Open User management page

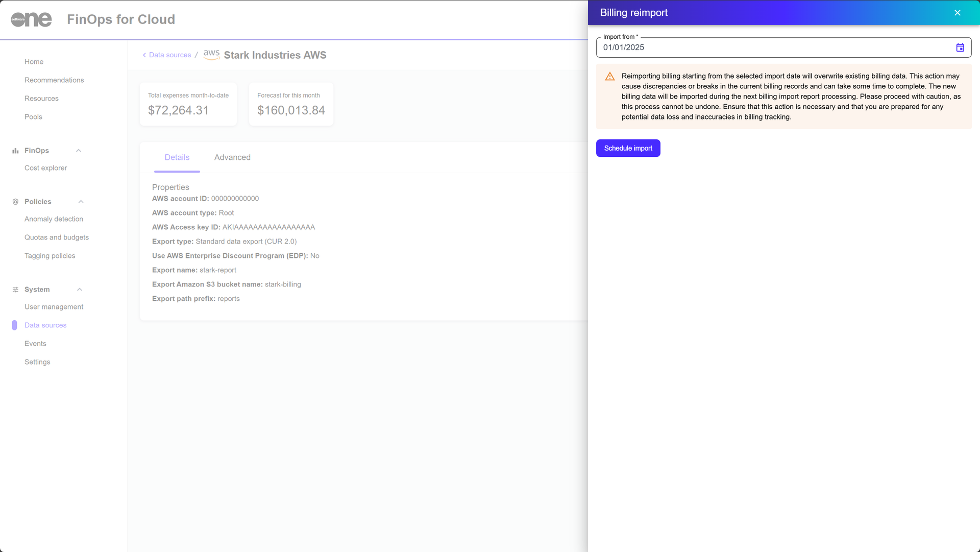54,307
